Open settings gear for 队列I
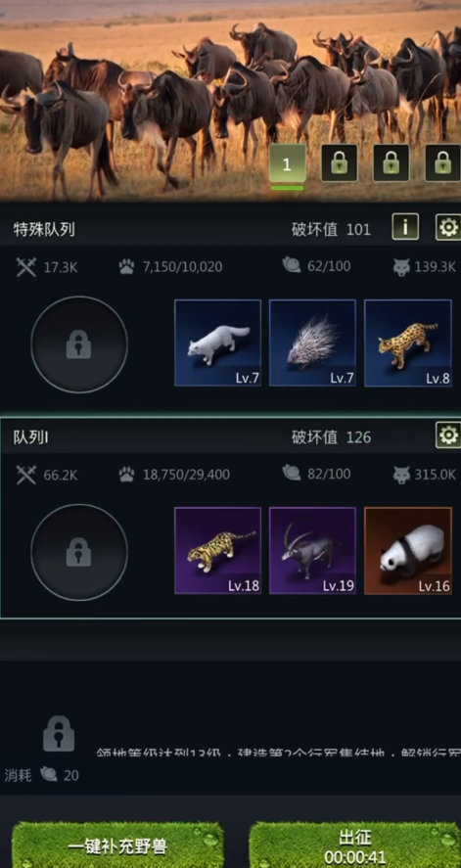The image size is (461, 868). coord(448,435)
